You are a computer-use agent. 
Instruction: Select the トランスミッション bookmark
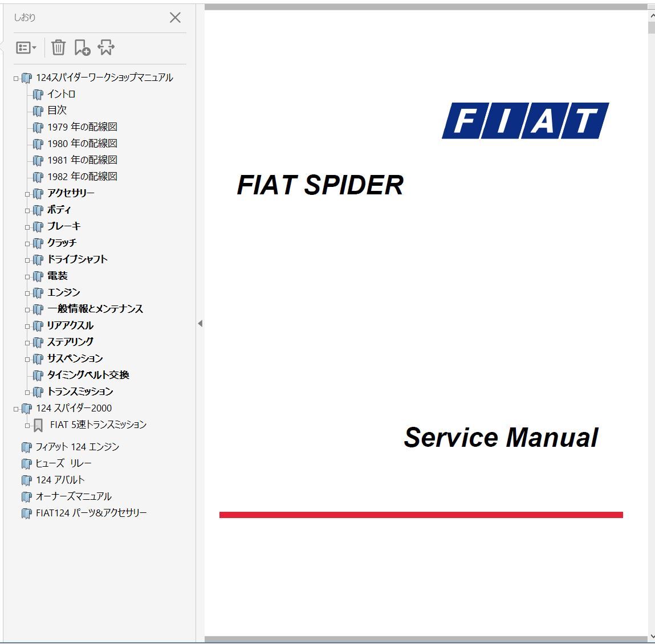click(80, 392)
